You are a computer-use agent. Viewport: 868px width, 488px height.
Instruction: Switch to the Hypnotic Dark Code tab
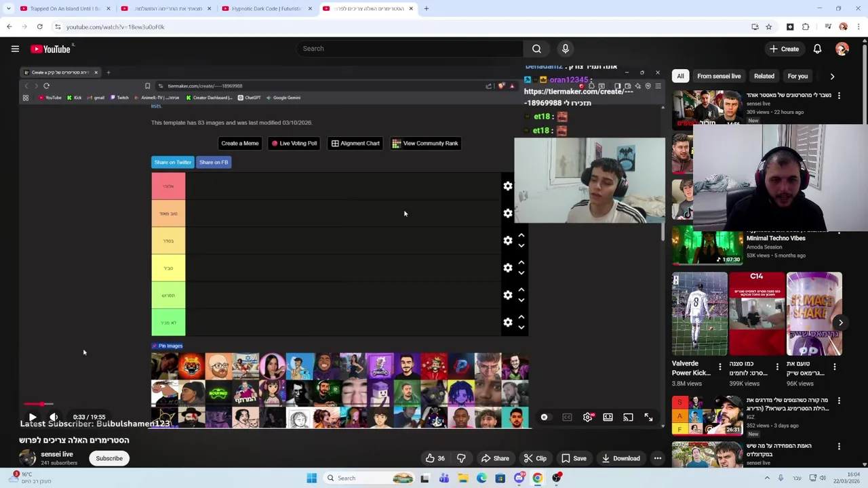click(x=267, y=9)
